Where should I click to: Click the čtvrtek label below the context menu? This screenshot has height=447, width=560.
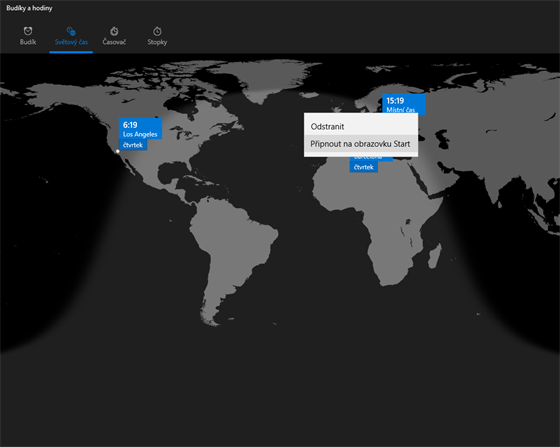364,167
